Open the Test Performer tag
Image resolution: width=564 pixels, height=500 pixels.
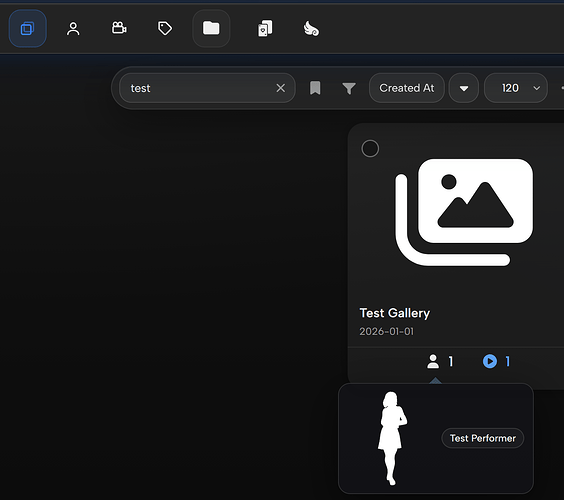[483, 438]
